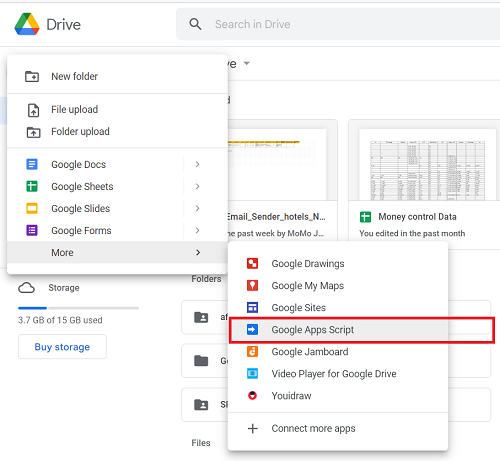This screenshot has height=461, width=500.
Task: Click the Google My Maps icon
Action: click(x=252, y=285)
